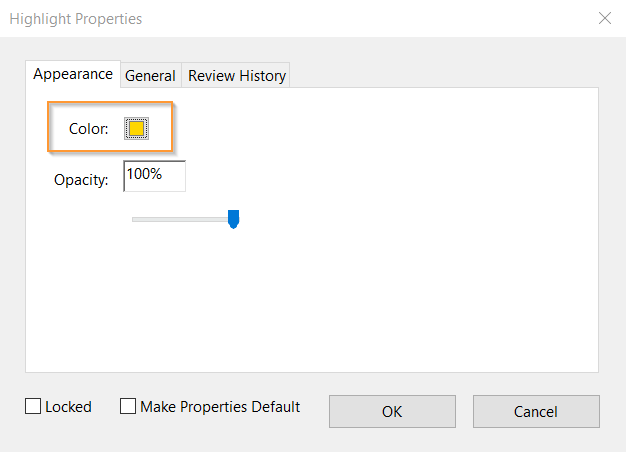Close the Highlight Properties dialog with X

pyautogui.click(x=605, y=18)
